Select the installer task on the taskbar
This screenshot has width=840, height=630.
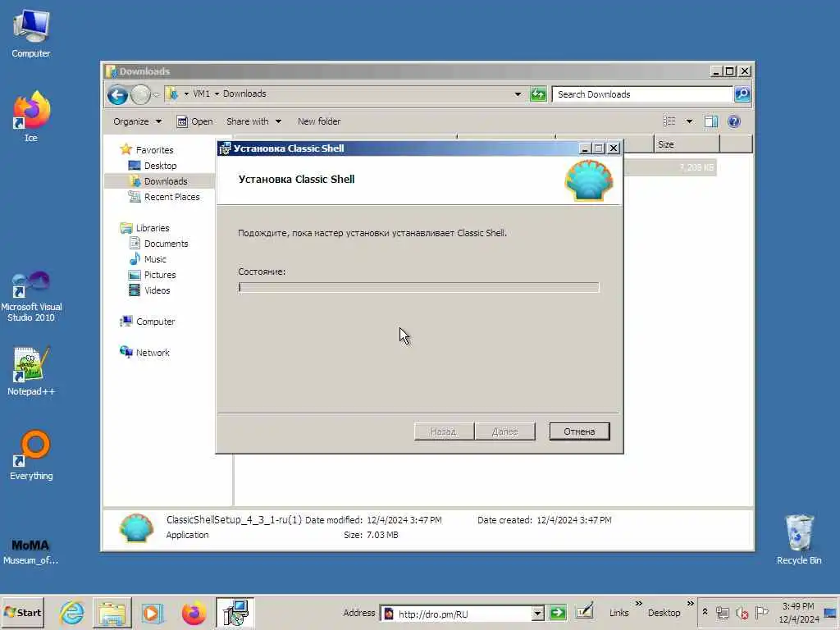tap(235, 613)
